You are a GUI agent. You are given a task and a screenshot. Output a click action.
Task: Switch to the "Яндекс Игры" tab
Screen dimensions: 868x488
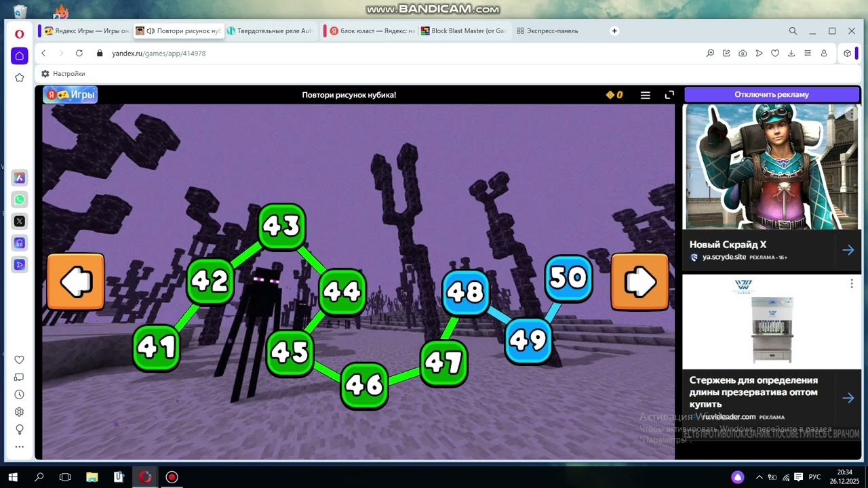[x=86, y=30]
